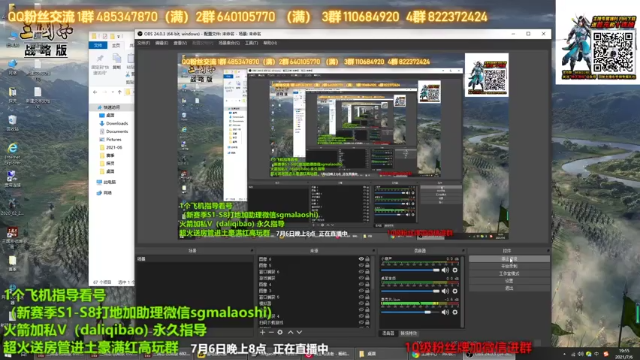This screenshot has height=360, width=640.
Task: Open the top mixer channel gear menu
Action: [x=455, y=270]
